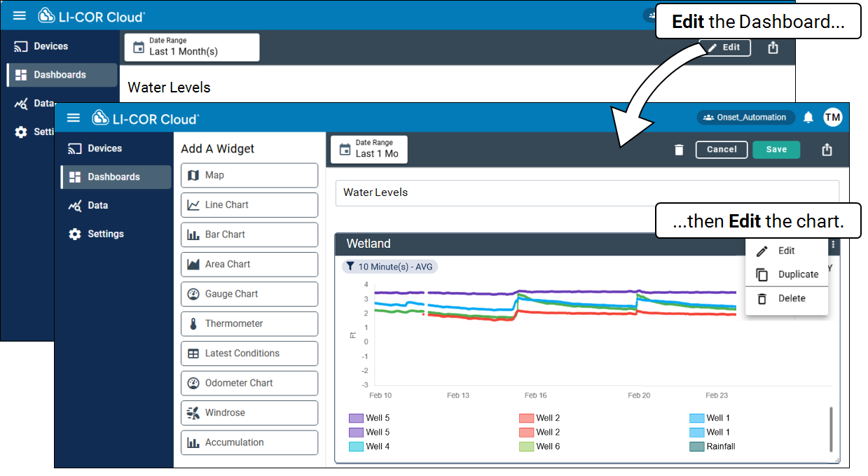This screenshot has width=868, height=476.
Task: Click the trash icon to delete the dashboard
Action: pos(678,150)
